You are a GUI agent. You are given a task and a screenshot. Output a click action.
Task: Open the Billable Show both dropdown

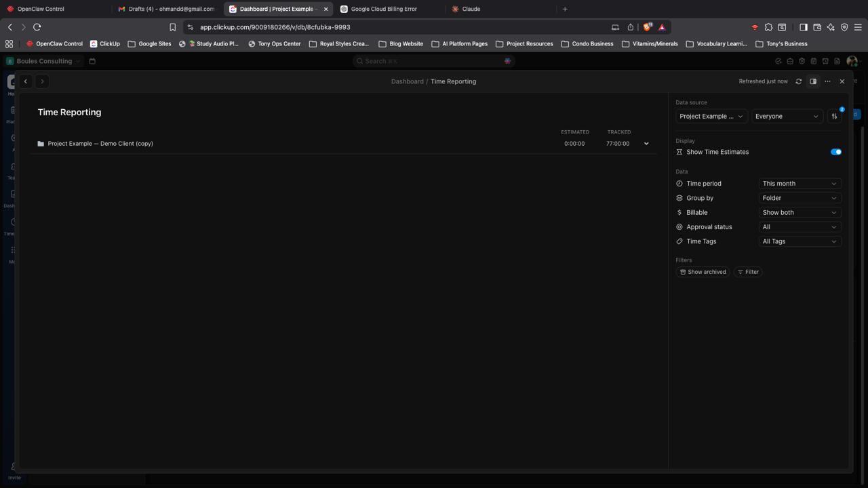(x=799, y=212)
